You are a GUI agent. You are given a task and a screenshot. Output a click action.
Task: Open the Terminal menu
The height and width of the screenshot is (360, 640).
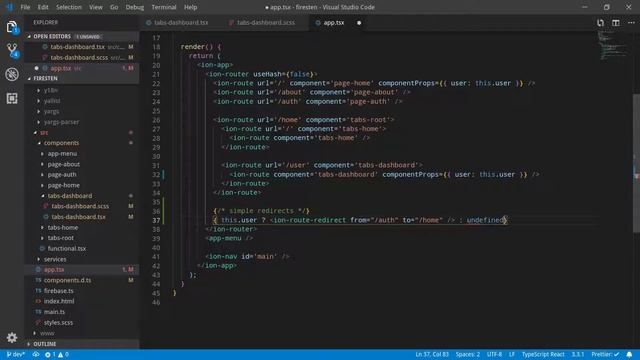click(164, 7)
